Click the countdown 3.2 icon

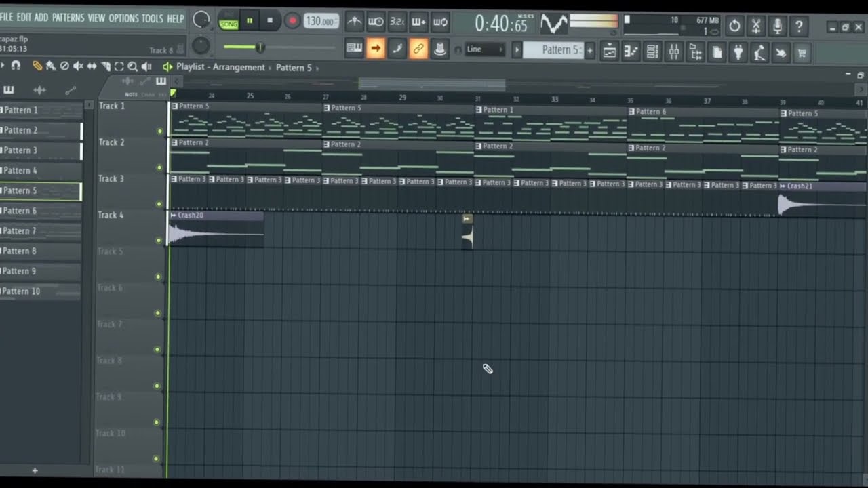[397, 22]
